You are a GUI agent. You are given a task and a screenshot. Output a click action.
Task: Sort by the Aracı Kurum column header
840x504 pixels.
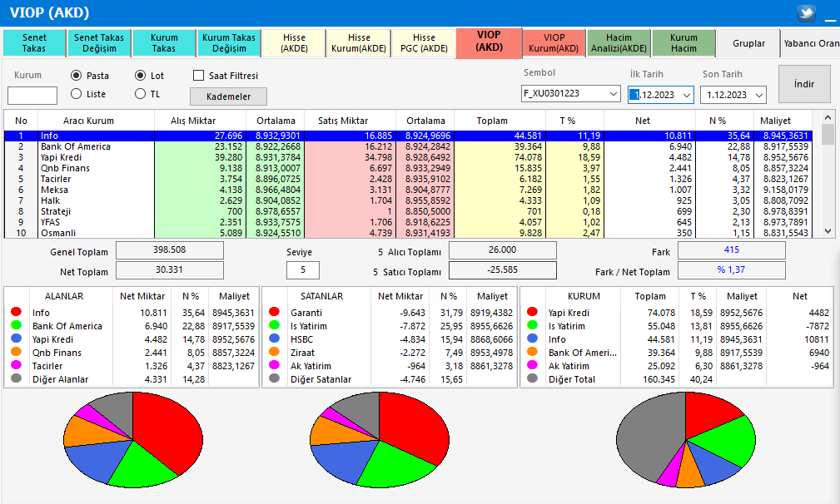[x=96, y=121]
